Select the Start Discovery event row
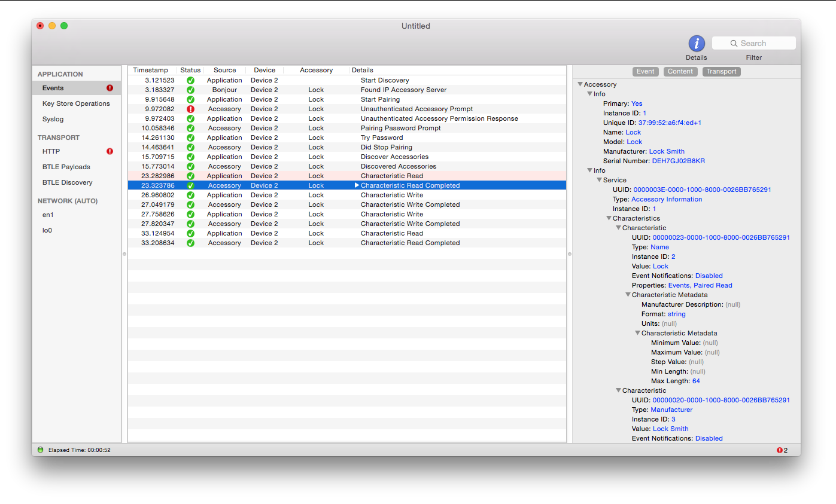Viewport: 836px width, 504px height. pyautogui.click(x=347, y=80)
